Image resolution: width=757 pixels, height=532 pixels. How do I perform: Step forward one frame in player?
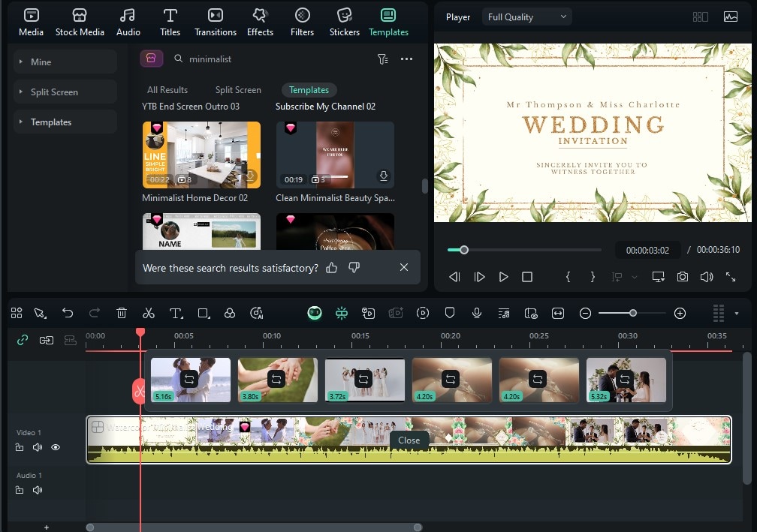pyautogui.click(x=479, y=277)
